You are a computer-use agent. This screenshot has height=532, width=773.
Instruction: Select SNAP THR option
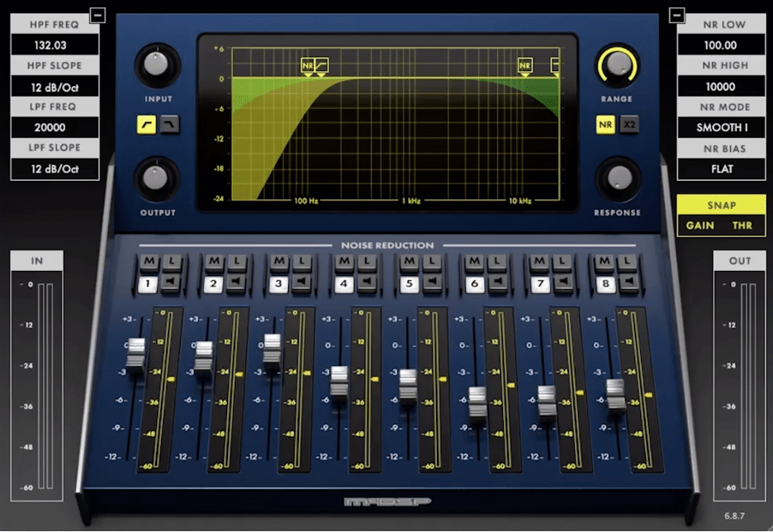pyautogui.click(x=742, y=225)
